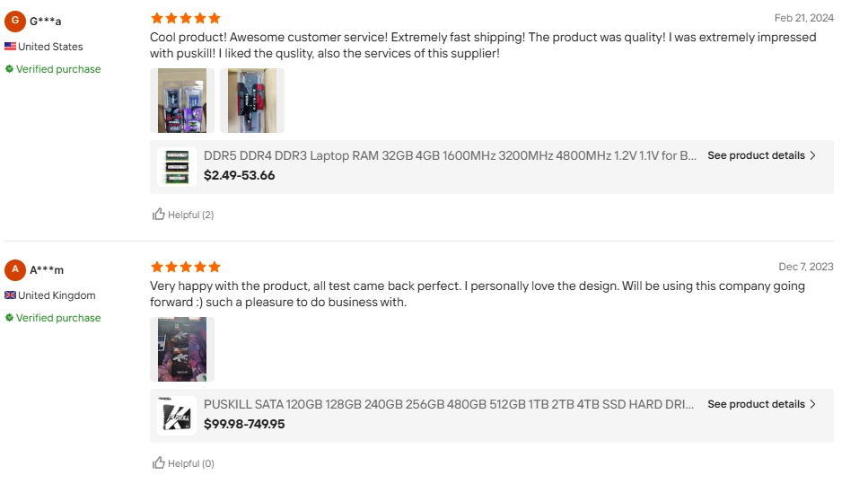The image size is (868, 484).
Task: Click thumbs-up icon on G***a's review
Action: pos(159,215)
